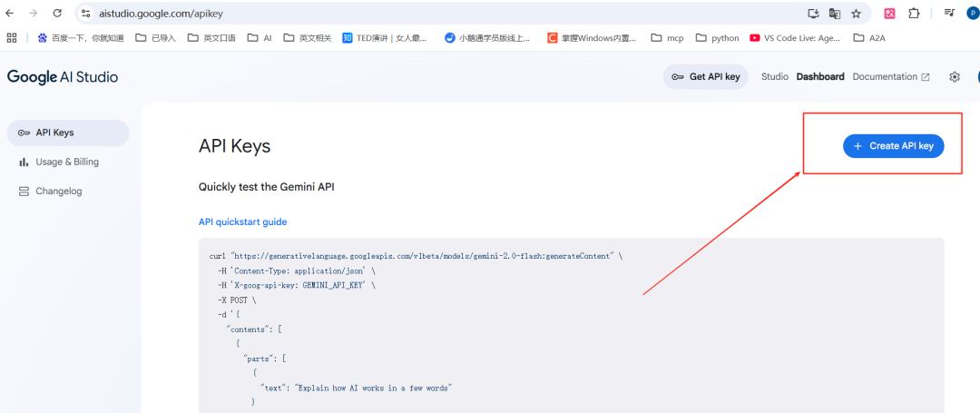This screenshot has width=980, height=413.
Task: Switch to the Studio tab
Action: pyautogui.click(x=774, y=77)
